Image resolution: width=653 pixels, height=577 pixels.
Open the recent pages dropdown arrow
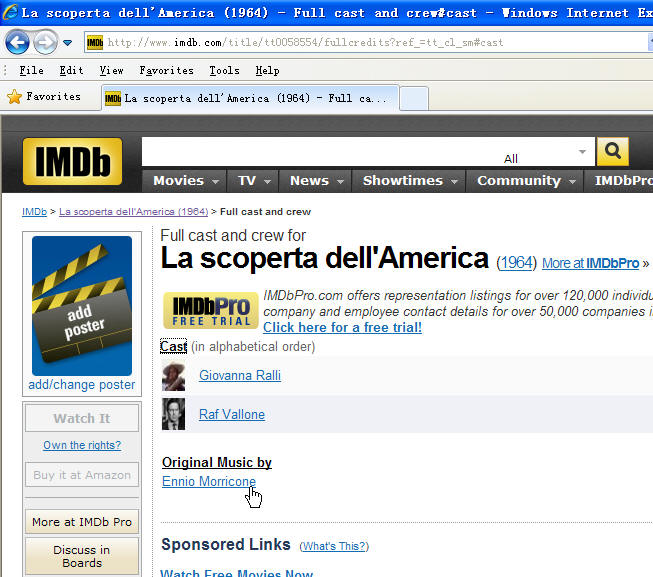coord(67,42)
